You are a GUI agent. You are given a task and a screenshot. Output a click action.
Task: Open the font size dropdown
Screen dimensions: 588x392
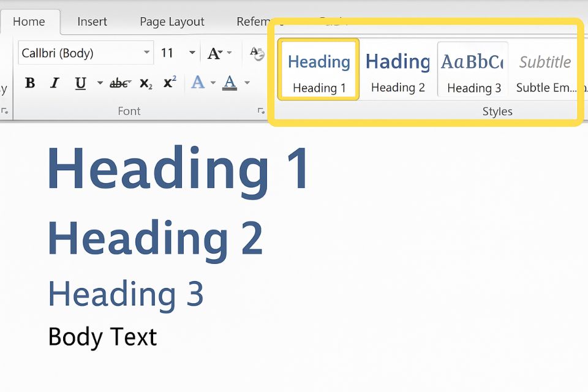pyautogui.click(x=192, y=53)
